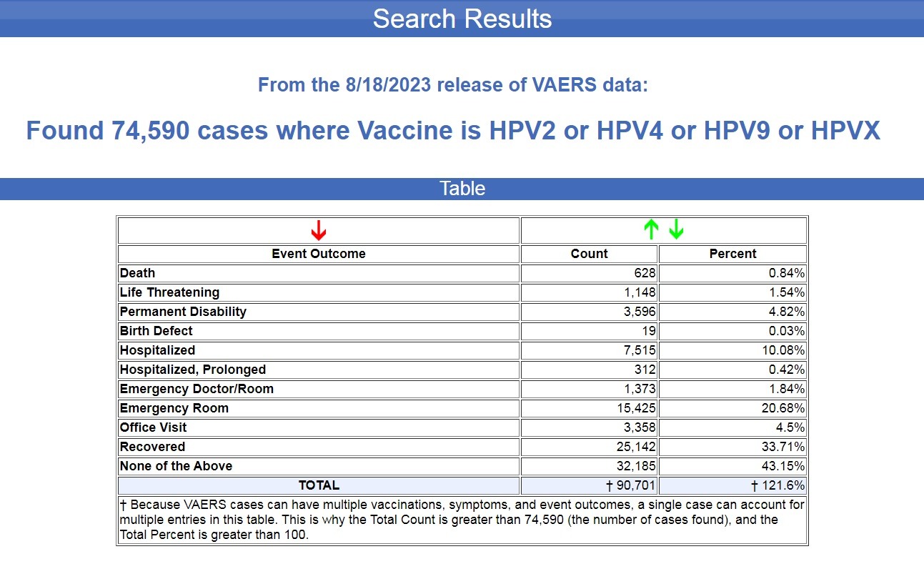Select the Office Visit row label
This screenshot has width=924, height=569.
[153, 427]
